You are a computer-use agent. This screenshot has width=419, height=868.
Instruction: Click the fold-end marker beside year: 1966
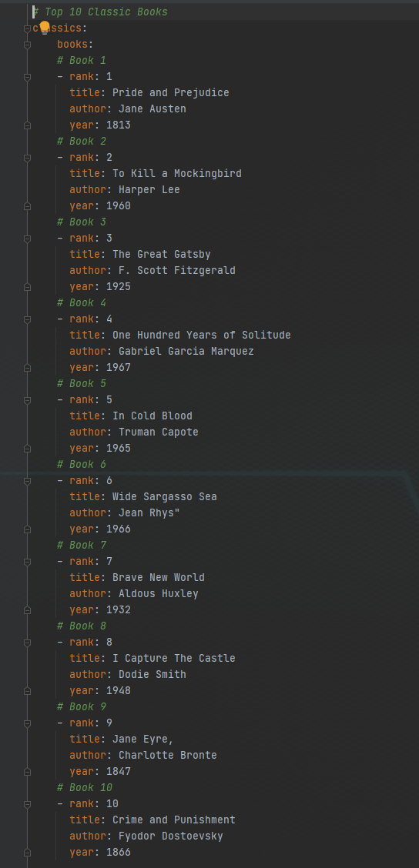pyautogui.click(x=27, y=529)
